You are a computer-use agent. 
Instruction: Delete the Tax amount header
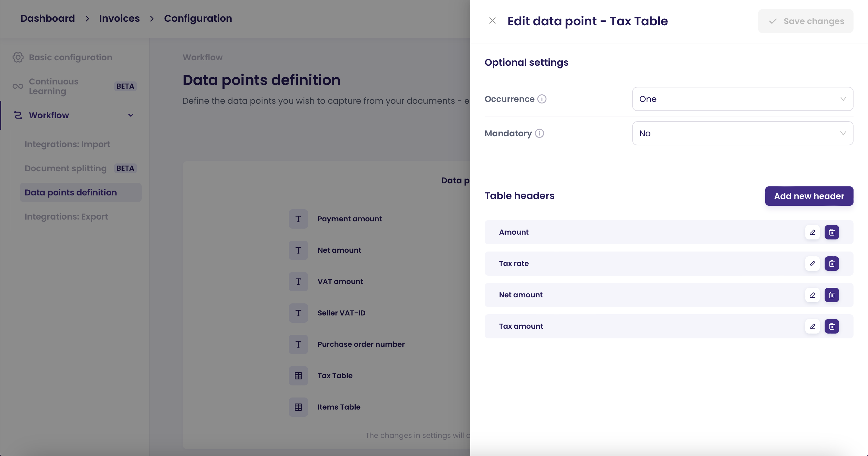coord(831,327)
